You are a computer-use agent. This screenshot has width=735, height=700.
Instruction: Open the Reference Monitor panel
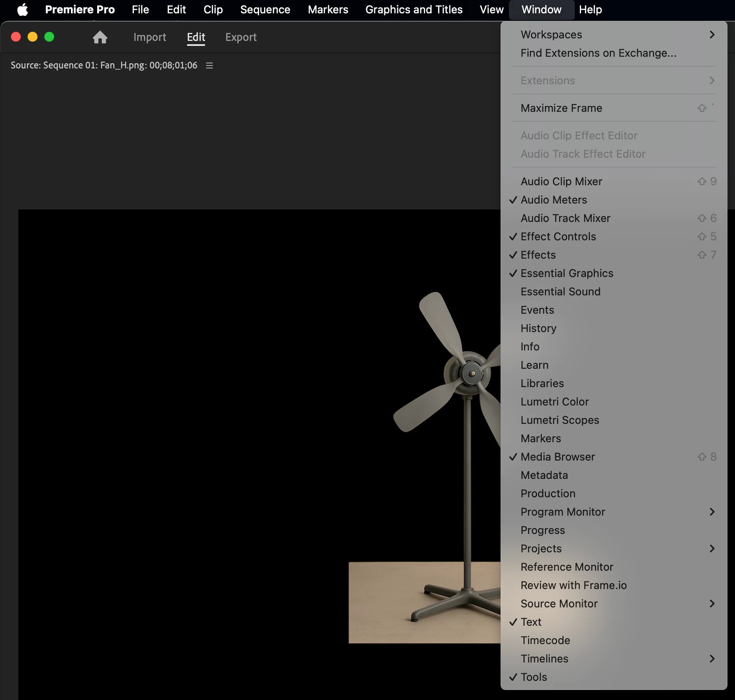pos(614,567)
